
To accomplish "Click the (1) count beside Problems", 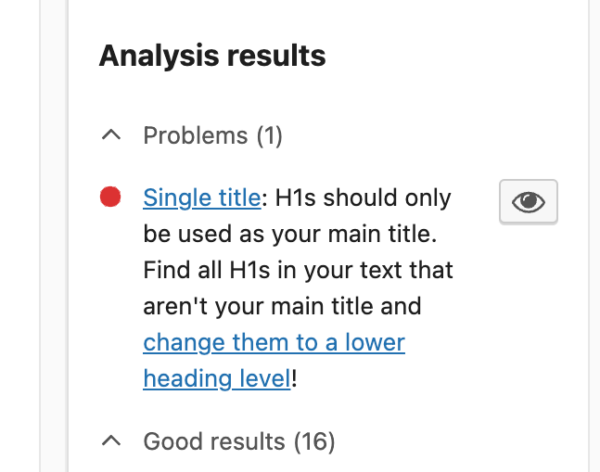I will [269, 135].
